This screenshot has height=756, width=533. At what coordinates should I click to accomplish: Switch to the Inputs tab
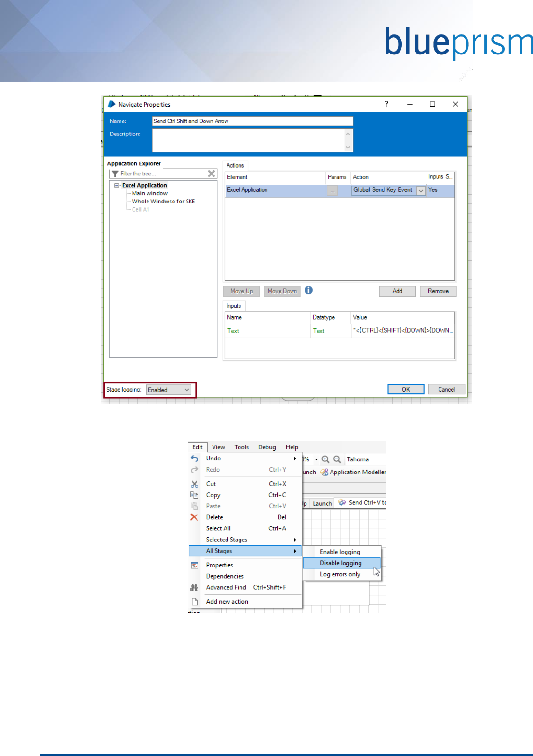tap(234, 306)
